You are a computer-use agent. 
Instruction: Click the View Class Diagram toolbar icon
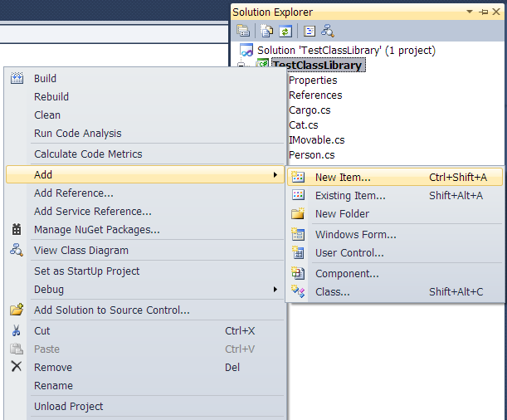pyautogui.click(x=328, y=31)
